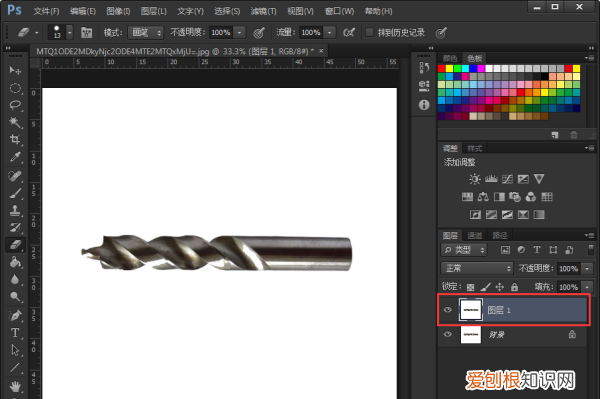The image size is (600, 399).
Task: Add a Curves adjustment
Action: pyautogui.click(x=507, y=179)
